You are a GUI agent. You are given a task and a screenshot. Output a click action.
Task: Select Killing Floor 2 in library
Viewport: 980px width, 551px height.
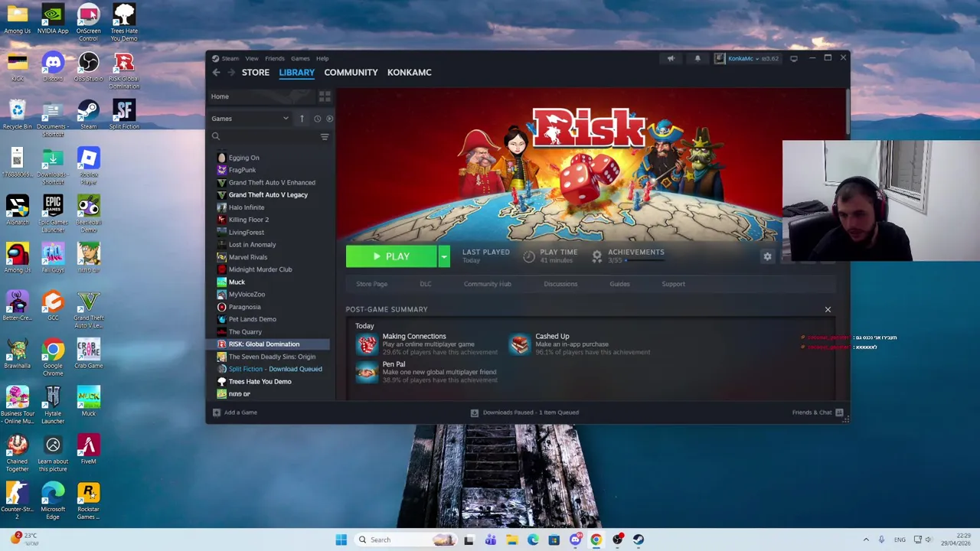(x=248, y=220)
